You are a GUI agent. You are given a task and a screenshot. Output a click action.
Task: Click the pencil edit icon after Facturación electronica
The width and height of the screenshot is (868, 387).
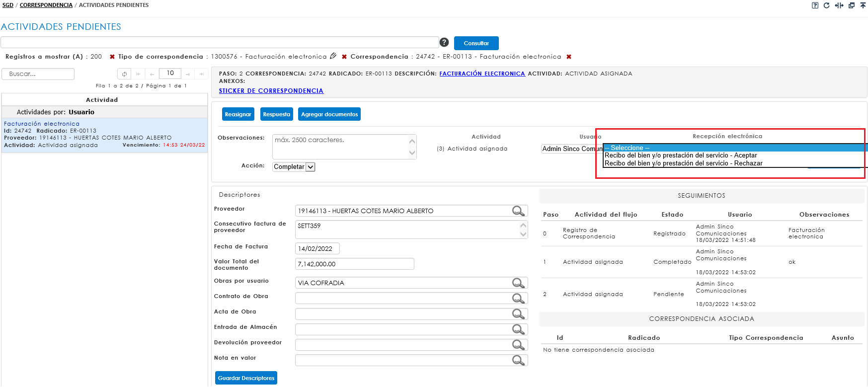point(333,56)
